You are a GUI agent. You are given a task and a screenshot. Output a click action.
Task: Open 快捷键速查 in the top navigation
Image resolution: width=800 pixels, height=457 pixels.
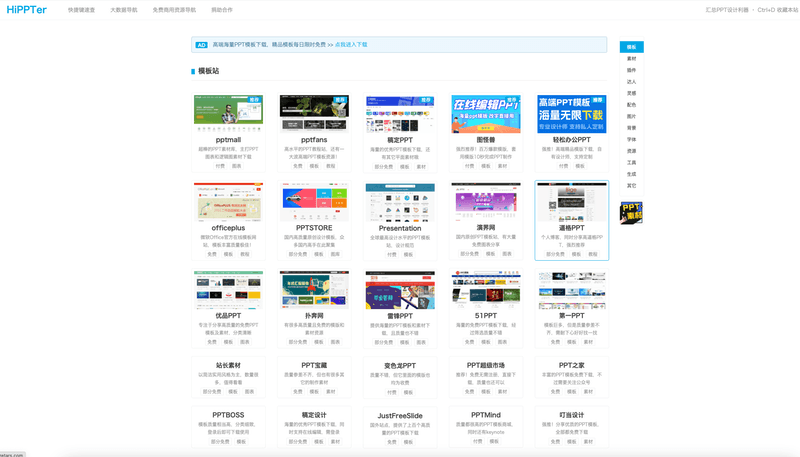coord(82,10)
